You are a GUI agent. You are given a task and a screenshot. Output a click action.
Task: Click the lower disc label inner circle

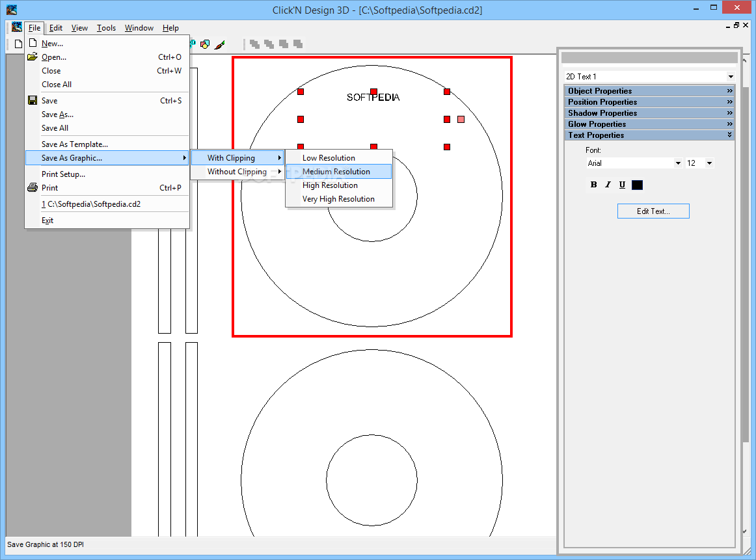371,480
